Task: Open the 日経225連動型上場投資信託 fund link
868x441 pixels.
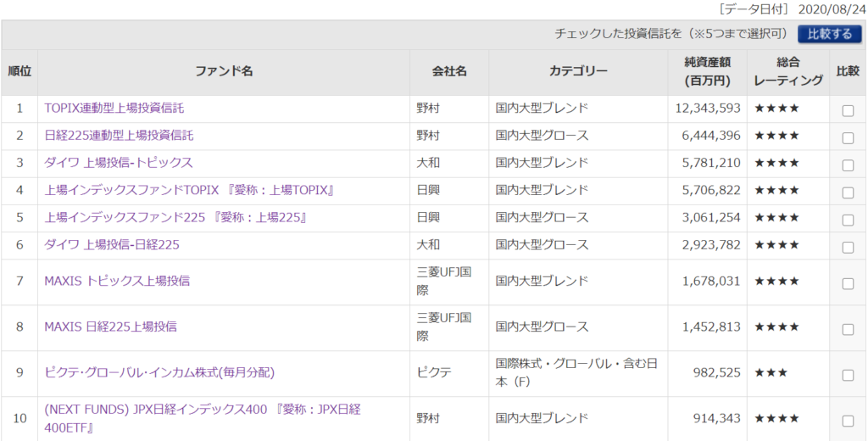Action: (x=119, y=136)
